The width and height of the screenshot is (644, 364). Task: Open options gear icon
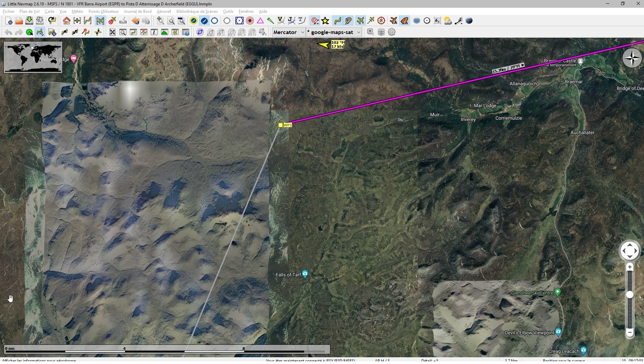click(x=392, y=32)
